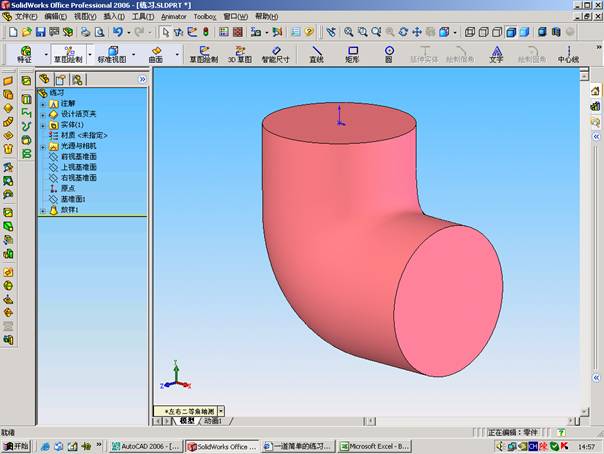Open the 文件(F) menu
This screenshot has height=454, width=604.
coord(26,17)
